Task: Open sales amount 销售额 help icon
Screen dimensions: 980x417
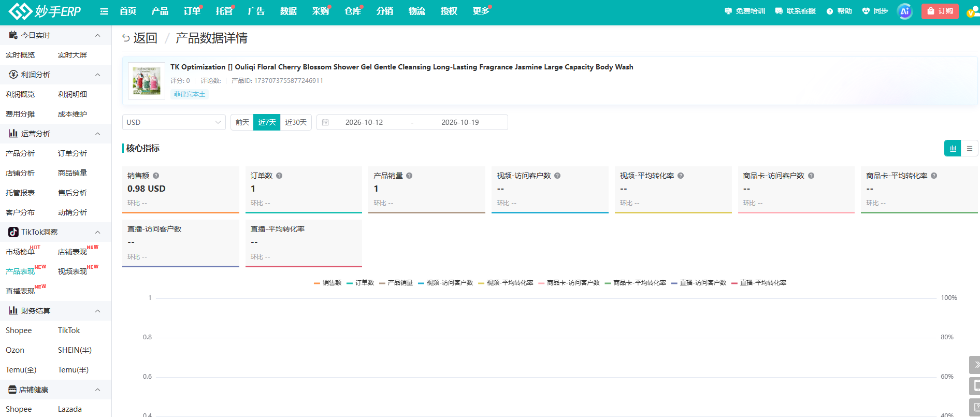Action: pos(156,176)
